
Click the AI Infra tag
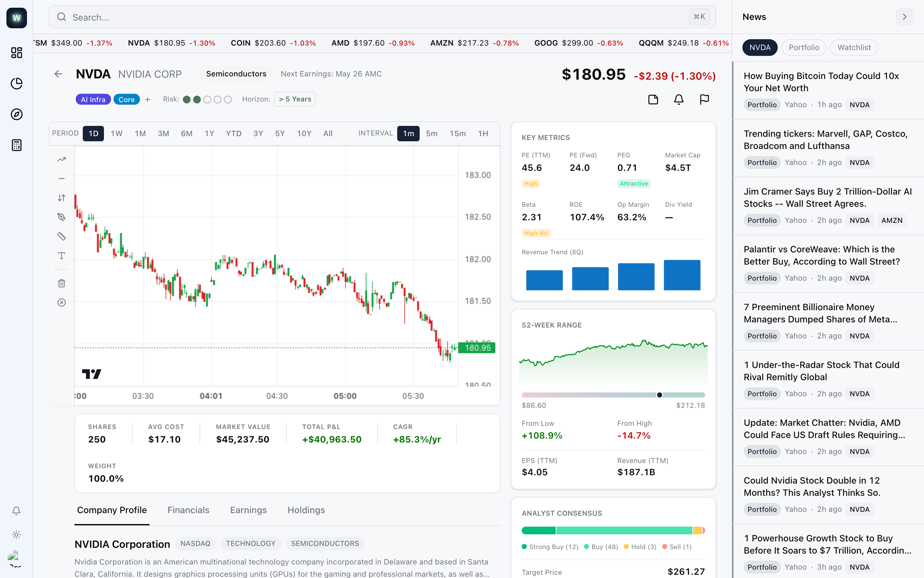[93, 100]
